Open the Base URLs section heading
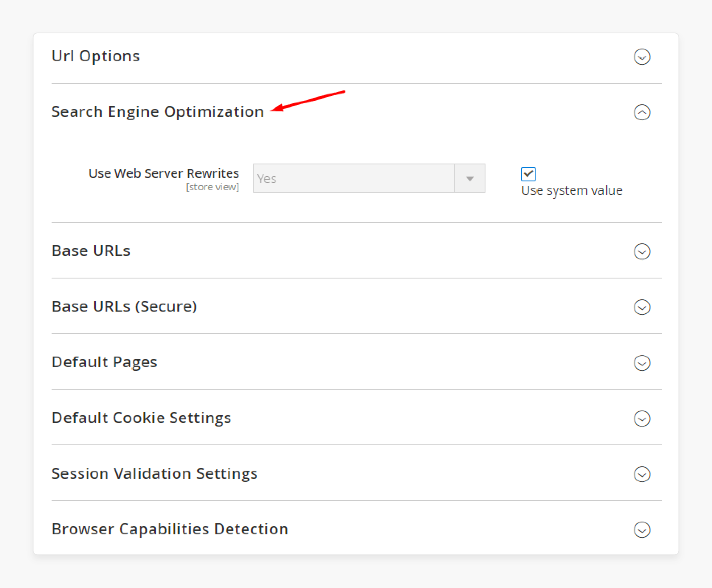 pyautogui.click(x=91, y=251)
